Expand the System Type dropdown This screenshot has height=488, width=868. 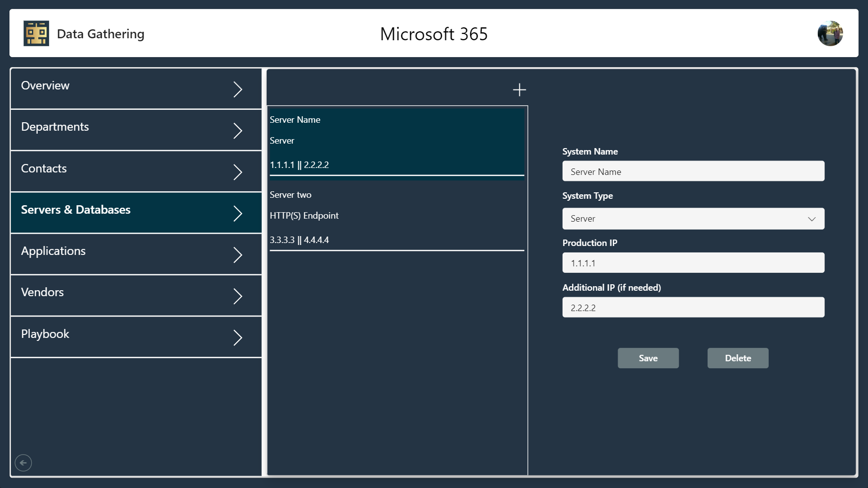693,219
